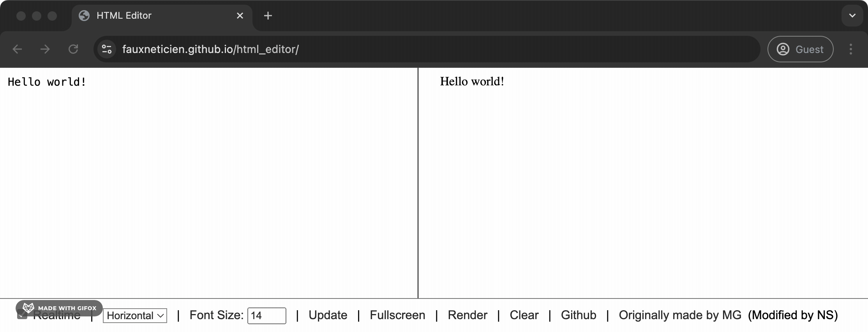Open a new tab with the plus icon

click(x=268, y=16)
